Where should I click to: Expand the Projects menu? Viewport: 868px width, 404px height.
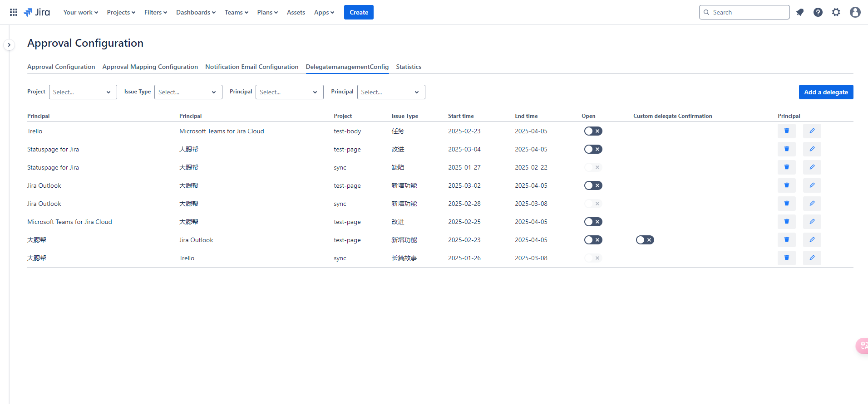coord(121,12)
